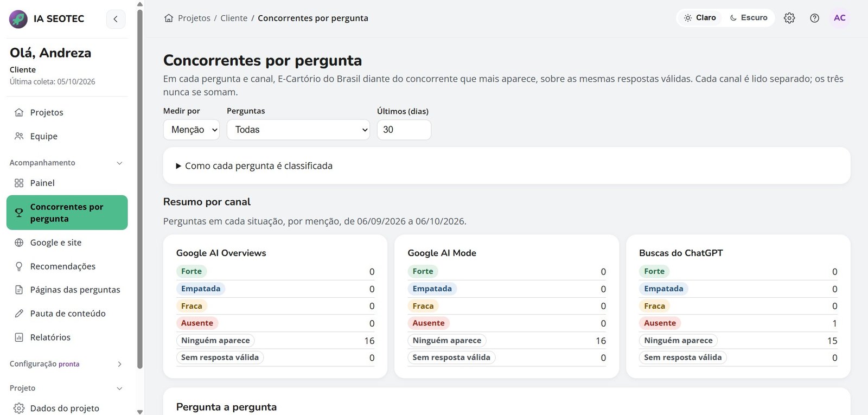Click the house icon beside Projetos in sidebar
Image resolution: width=868 pixels, height=415 pixels.
(19, 112)
